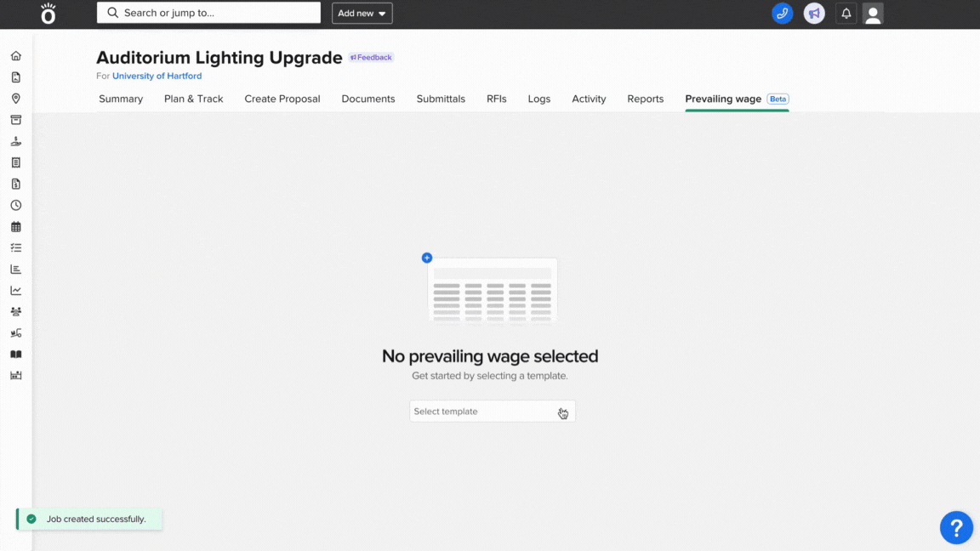The height and width of the screenshot is (551, 980).
Task: Go to the Plan & Track tab
Action: point(193,99)
